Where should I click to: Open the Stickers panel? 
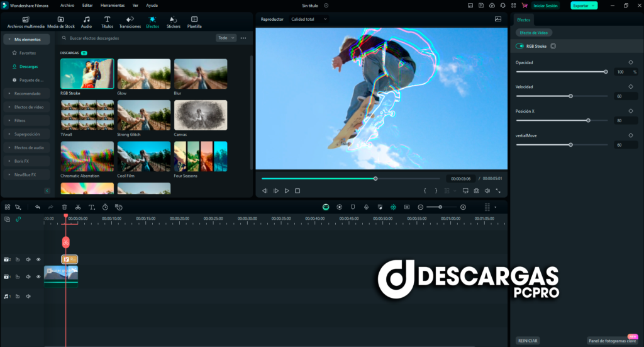pyautogui.click(x=173, y=22)
